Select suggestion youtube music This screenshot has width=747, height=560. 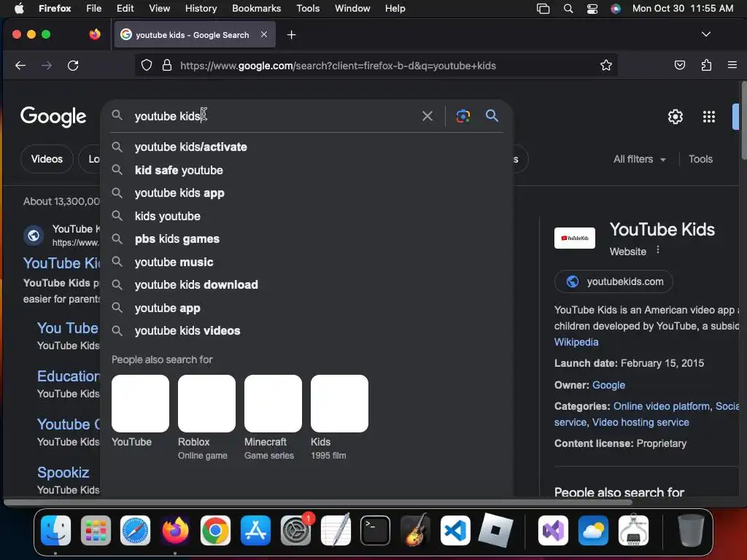coord(307,262)
